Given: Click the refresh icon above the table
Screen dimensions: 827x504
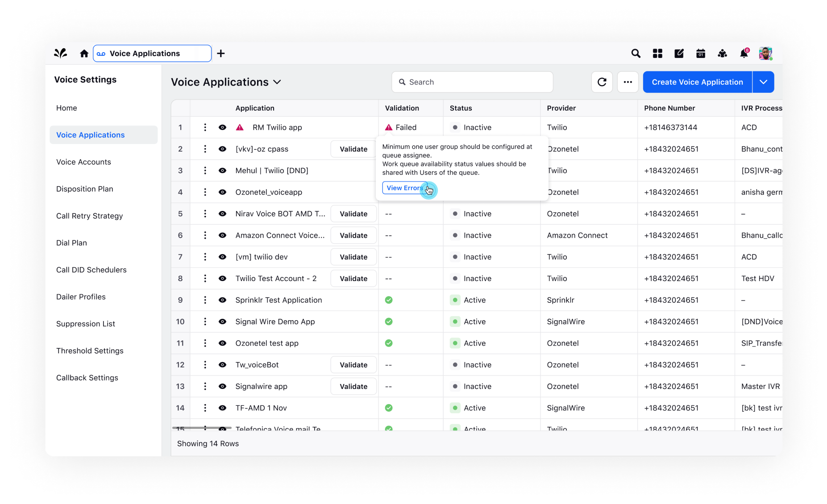Looking at the screenshot, I should [x=602, y=82].
